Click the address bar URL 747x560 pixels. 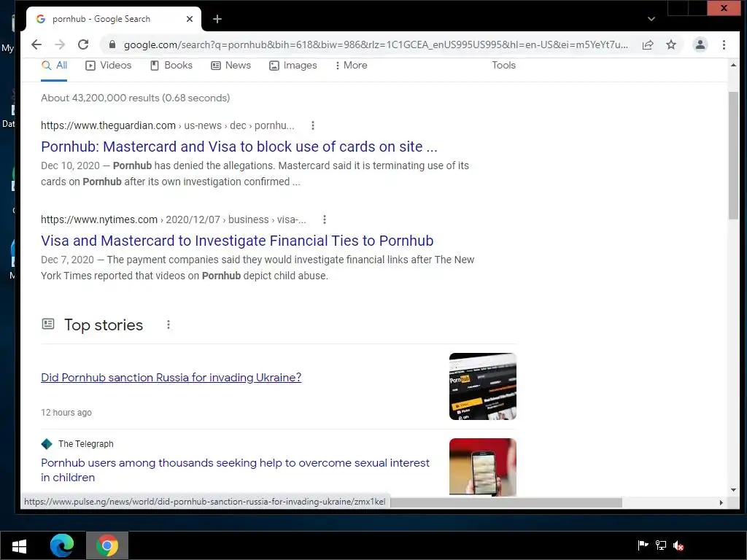(x=376, y=44)
